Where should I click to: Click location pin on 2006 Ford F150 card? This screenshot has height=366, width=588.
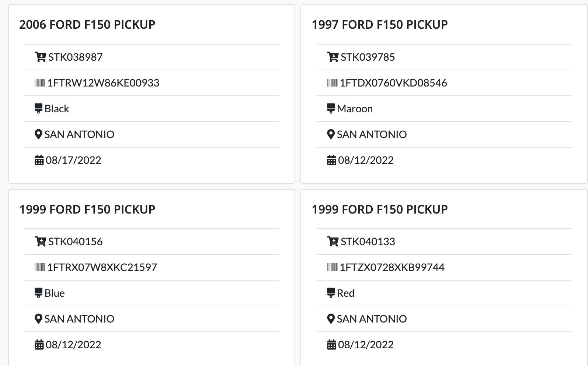(x=38, y=134)
